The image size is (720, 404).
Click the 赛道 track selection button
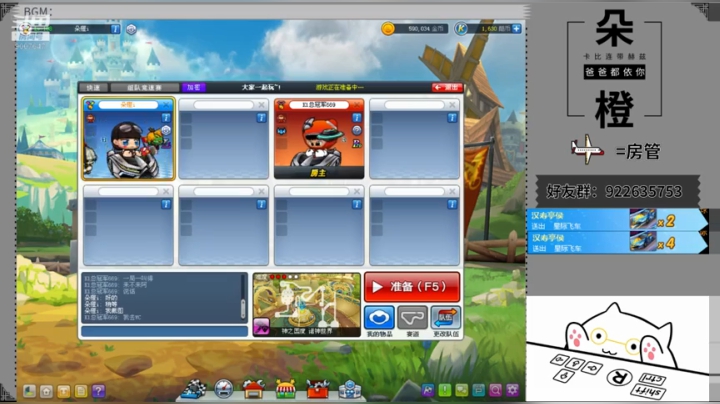pos(412,317)
